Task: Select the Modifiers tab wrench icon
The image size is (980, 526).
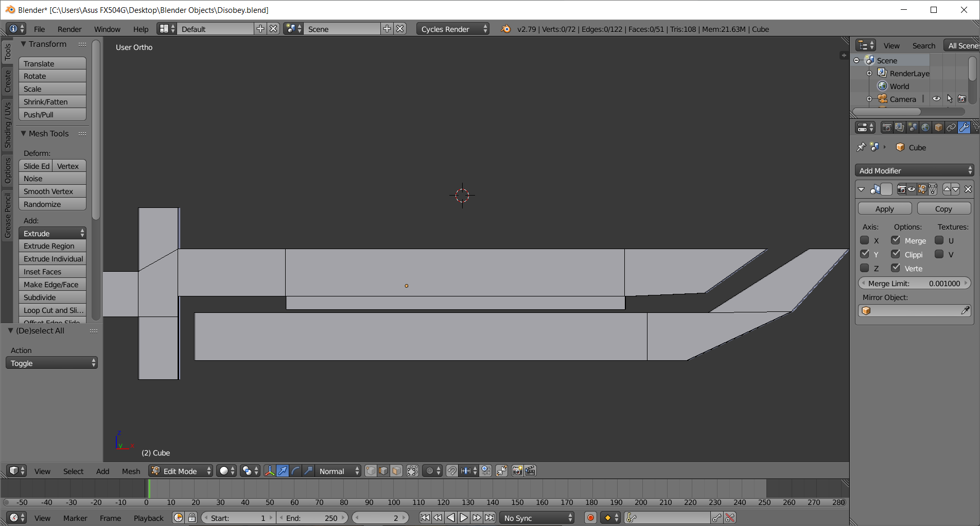Action: point(964,127)
